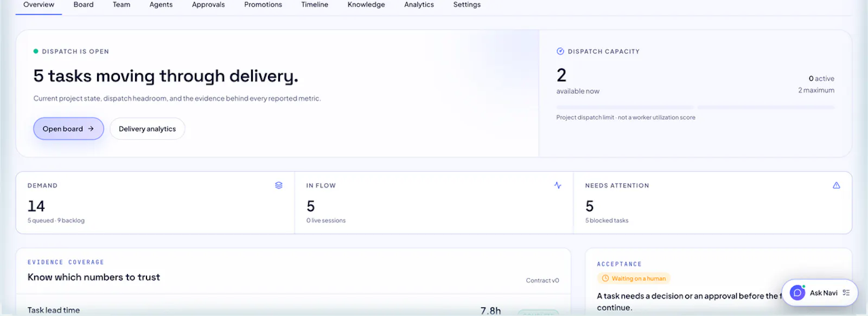
Task: Open the Ask Navi assistant
Action: click(820, 293)
